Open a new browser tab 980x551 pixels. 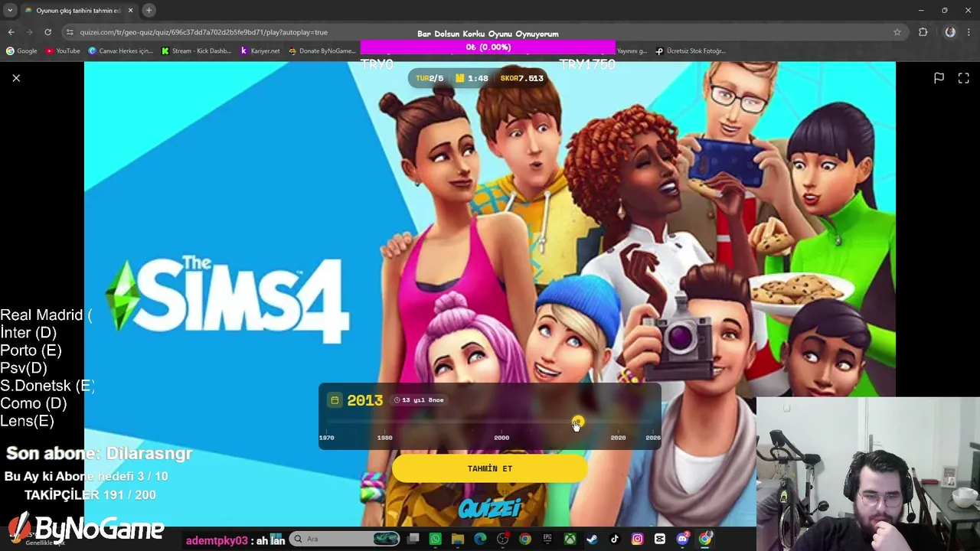pos(149,11)
